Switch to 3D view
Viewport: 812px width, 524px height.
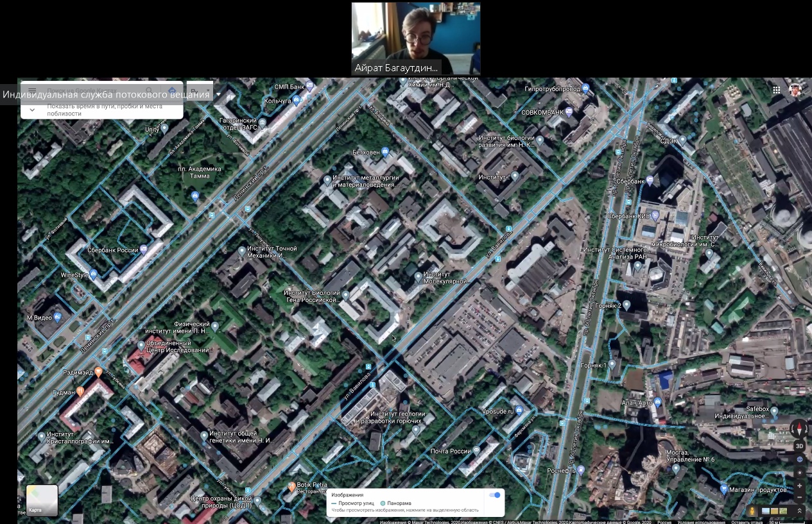(799, 446)
